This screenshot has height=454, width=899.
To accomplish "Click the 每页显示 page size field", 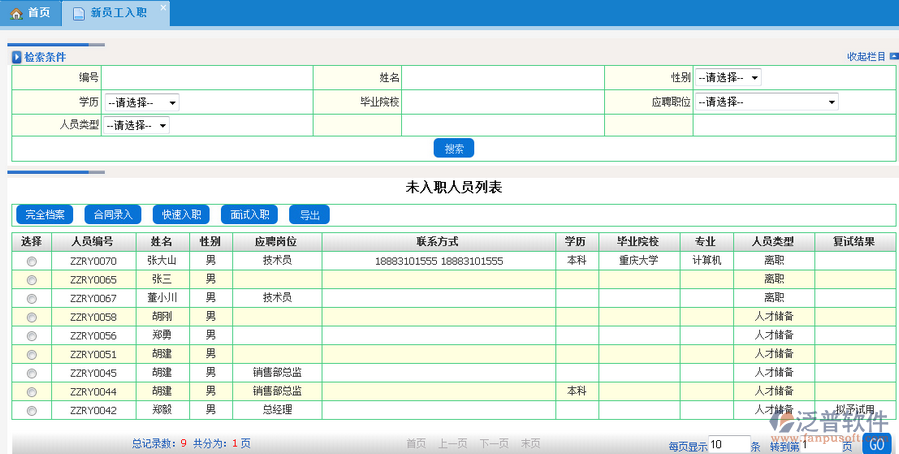I will (728, 444).
